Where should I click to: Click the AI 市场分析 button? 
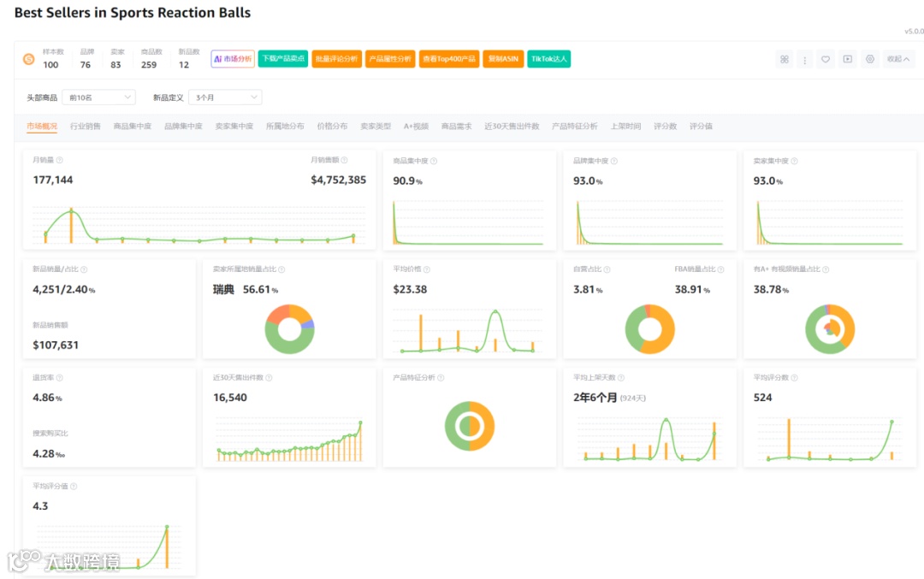click(233, 59)
